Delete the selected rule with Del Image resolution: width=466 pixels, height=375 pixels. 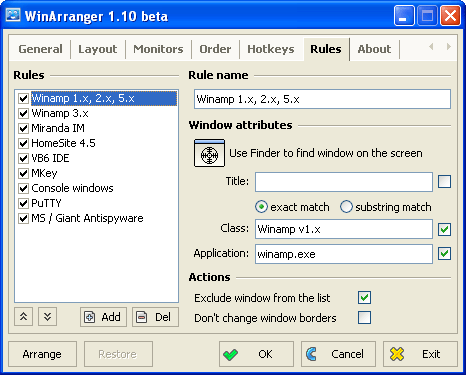[155, 317]
